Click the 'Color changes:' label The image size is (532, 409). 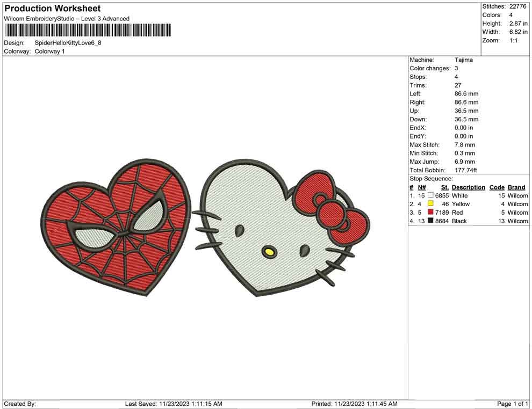click(430, 69)
